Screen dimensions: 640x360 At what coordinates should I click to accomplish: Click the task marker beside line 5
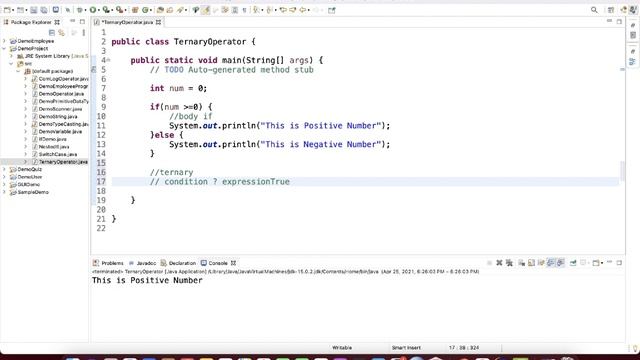[x=93, y=70]
